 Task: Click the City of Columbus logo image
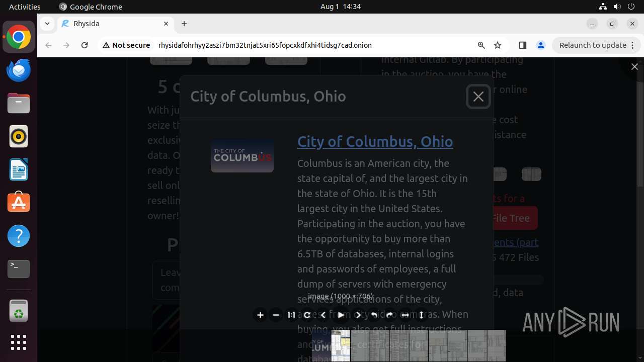tap(242, 156)
